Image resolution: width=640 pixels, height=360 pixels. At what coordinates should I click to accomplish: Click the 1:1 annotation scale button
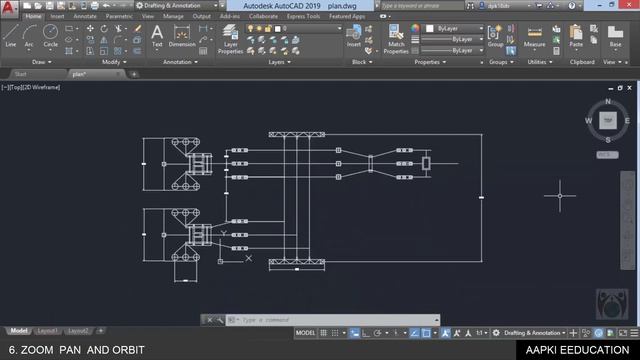[481, 333]
